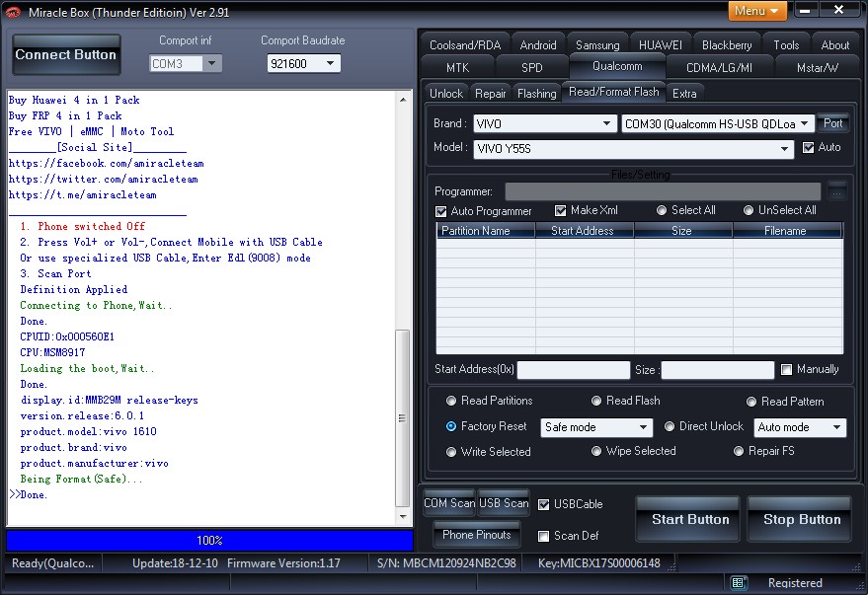Open the programmer file browse button
868x595 pixels.
tap(837, 191)
